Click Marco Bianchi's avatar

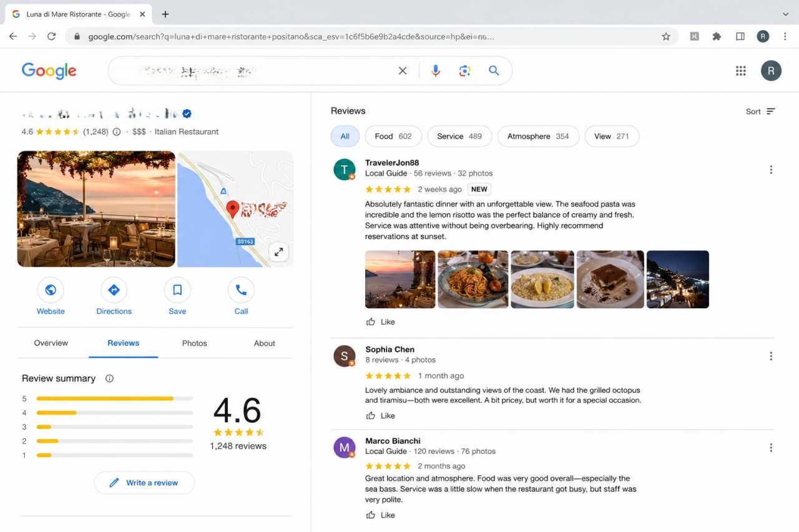(345, 447)
